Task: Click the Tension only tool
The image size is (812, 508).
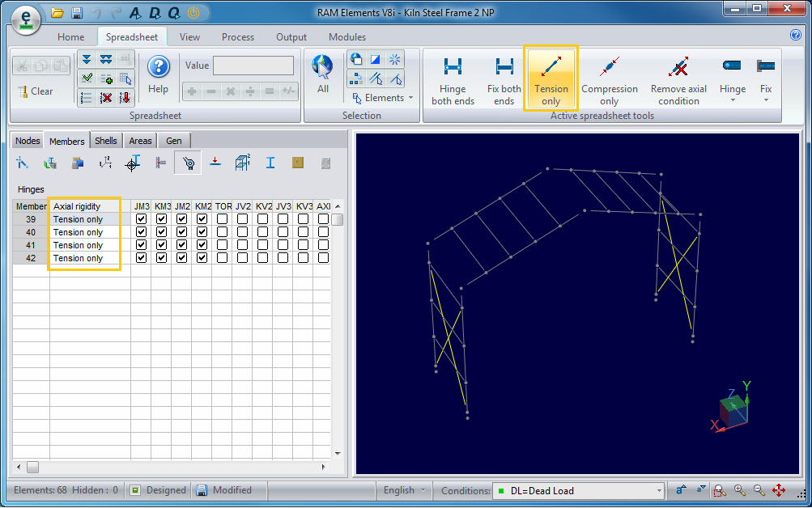Action: click(551, 78)
